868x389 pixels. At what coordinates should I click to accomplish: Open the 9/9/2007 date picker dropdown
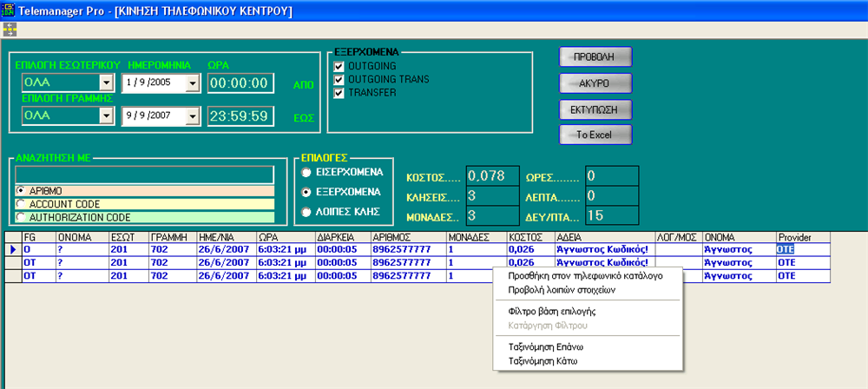192,115
